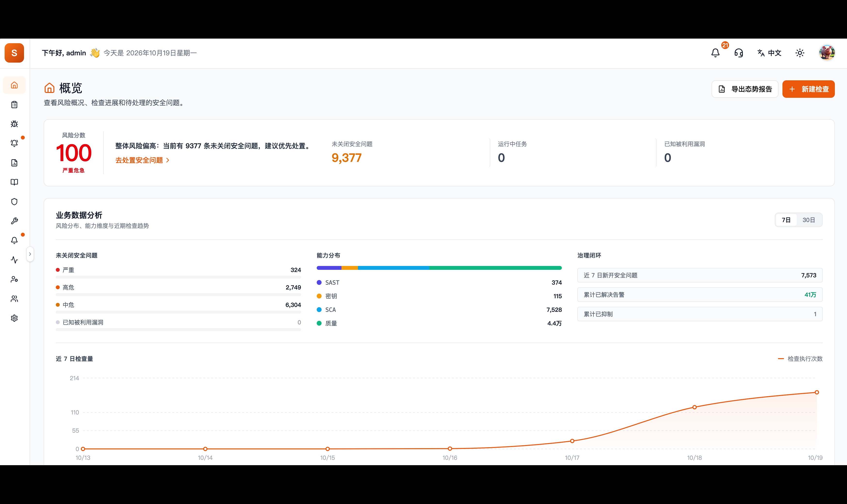Screen dimensions: 847x504
Task: Expand the sidebar with chevron handle
Action: pos(30,254)
